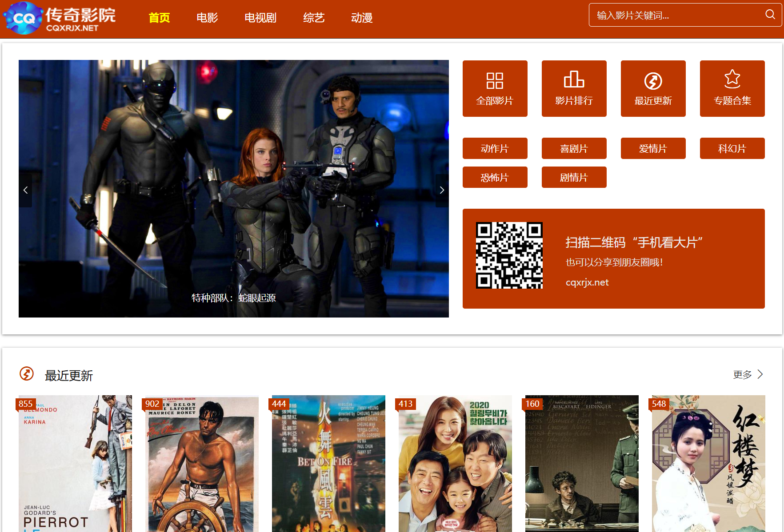784x532 pixels.
Task: Open the 电视剧 navigation item
Action: [x=260, y=18]
